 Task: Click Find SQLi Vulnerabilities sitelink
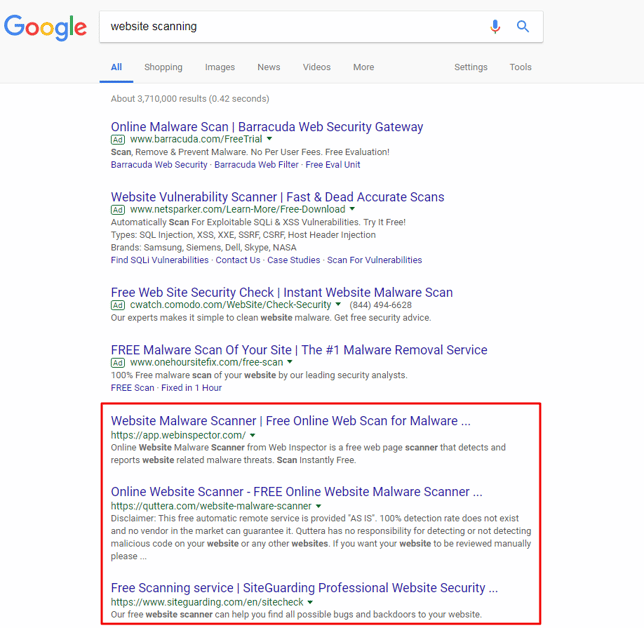click(x=160, y=260)
